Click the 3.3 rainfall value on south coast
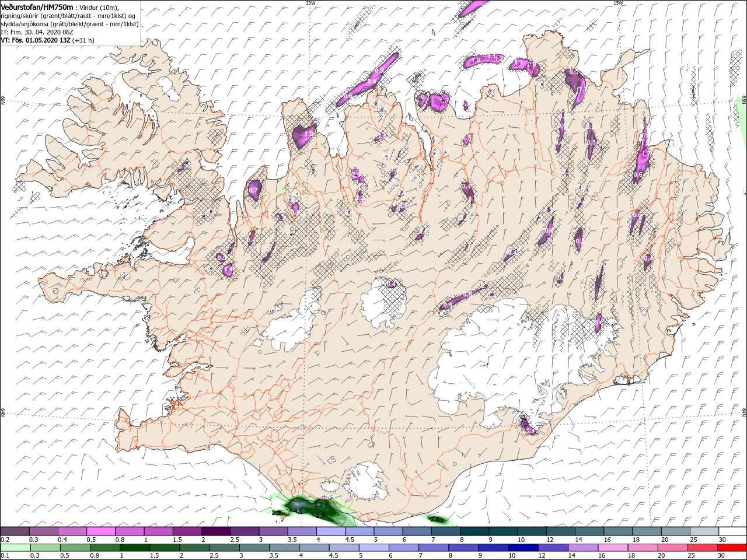 coord(319,505)
